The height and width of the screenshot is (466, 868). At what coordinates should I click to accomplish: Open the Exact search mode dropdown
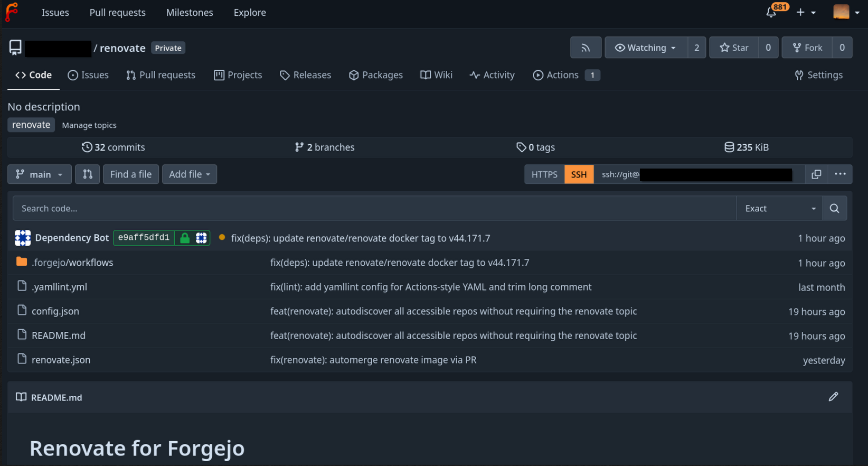(780, 208)
